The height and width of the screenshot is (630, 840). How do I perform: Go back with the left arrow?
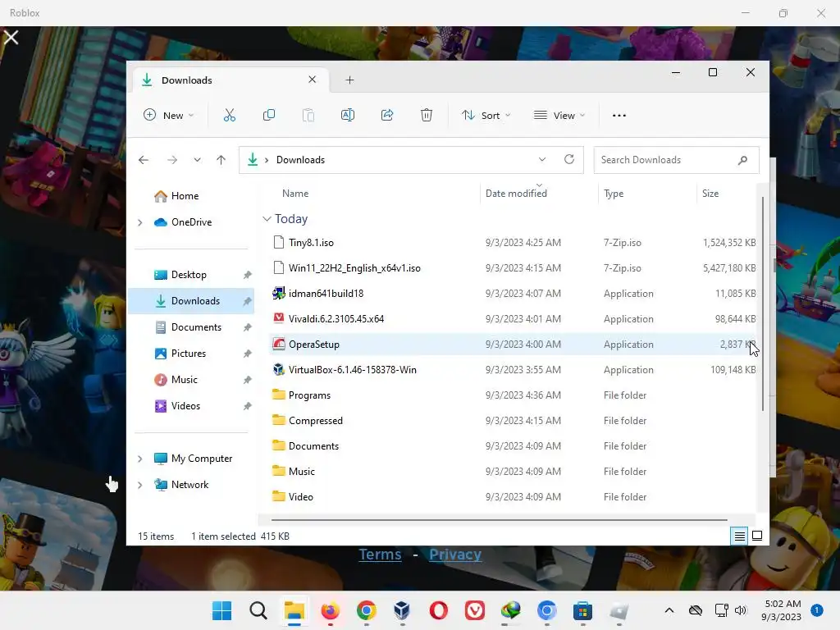point(144,160)
